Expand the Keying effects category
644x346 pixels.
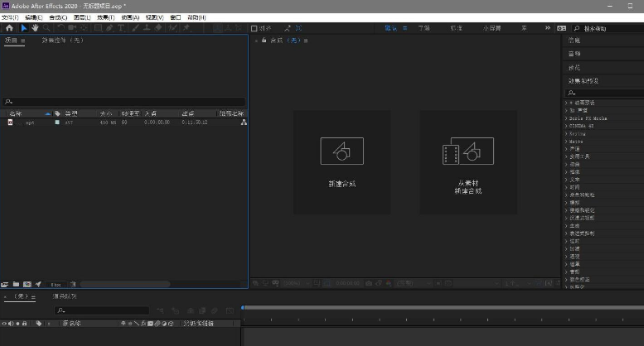[577, 133]
